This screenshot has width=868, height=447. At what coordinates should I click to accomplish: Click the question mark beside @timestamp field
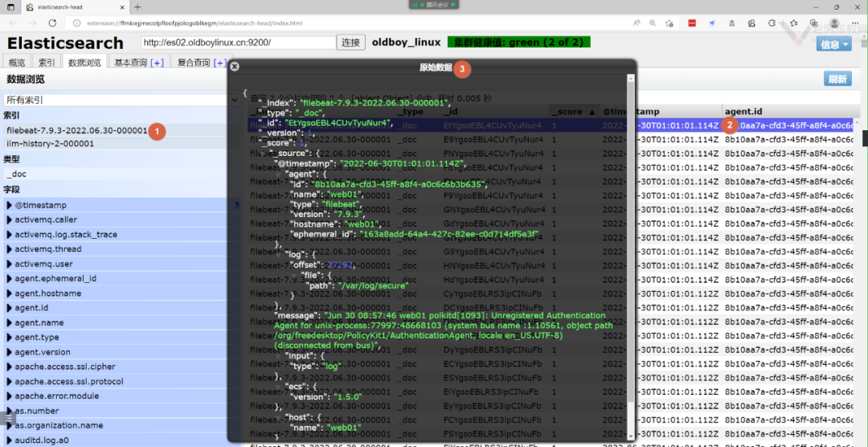click(x=237, y=205)
